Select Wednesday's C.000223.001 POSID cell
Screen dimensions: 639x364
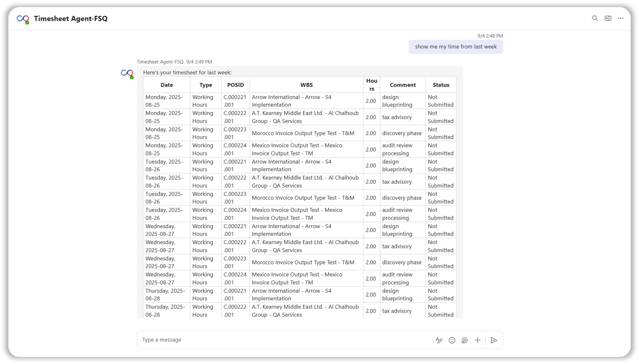(235, 262)
